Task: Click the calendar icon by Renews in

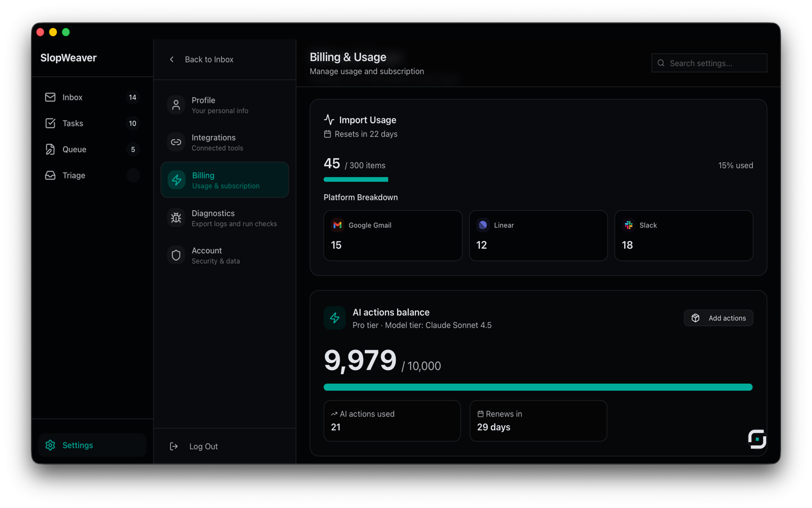Action: (x=480, y=414)
